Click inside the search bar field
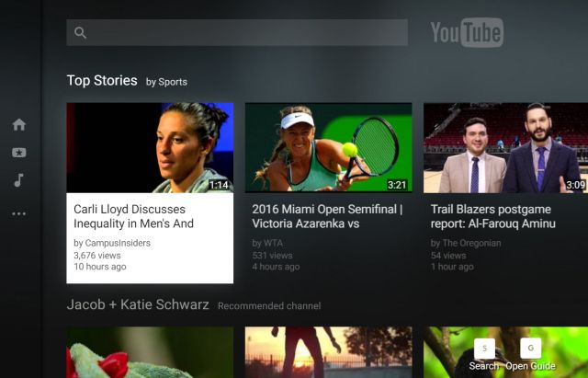 click(248, 33)
